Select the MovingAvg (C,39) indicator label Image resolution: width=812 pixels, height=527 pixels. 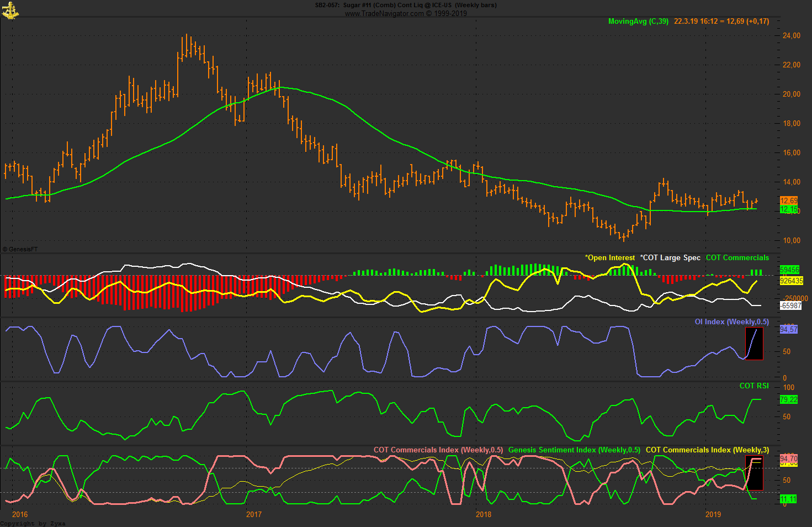(638, 22)
